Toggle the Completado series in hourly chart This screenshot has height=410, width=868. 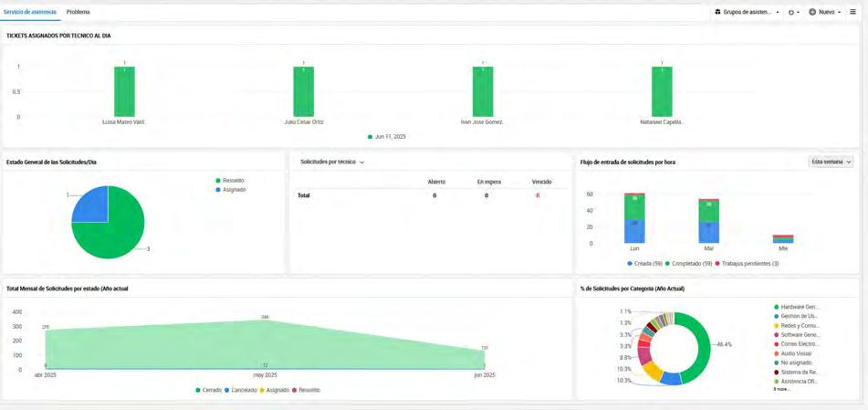click(688, 264)
